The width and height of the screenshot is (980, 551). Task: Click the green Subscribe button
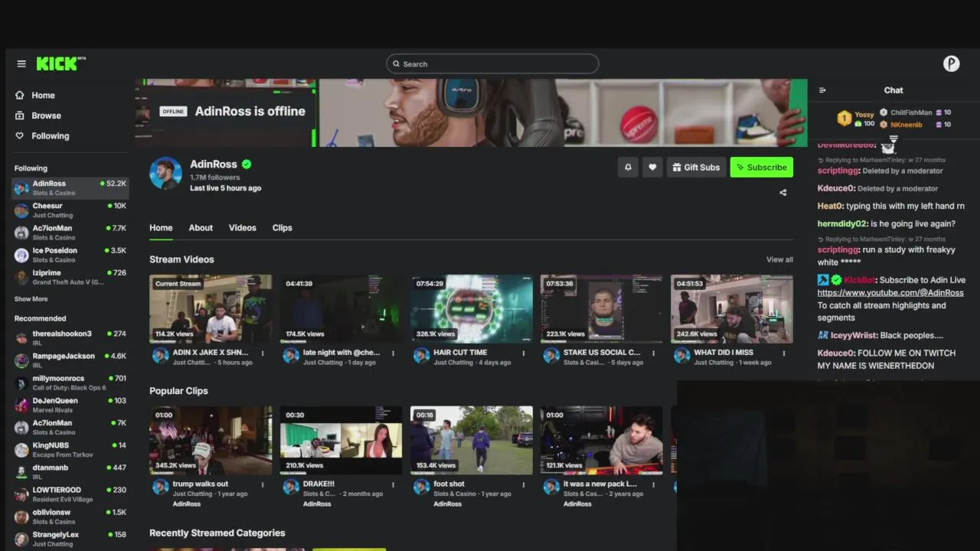(762, 168)
